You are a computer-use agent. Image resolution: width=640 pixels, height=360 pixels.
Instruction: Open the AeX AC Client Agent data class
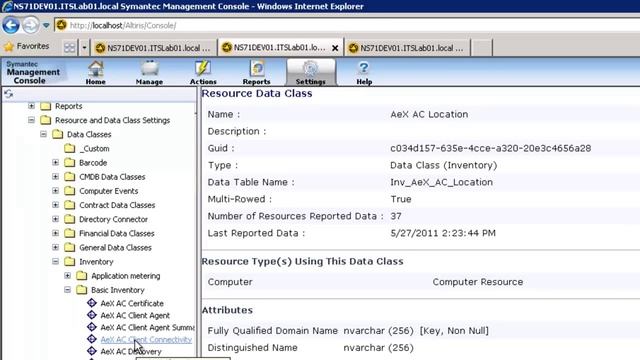[x=135, y=316]
